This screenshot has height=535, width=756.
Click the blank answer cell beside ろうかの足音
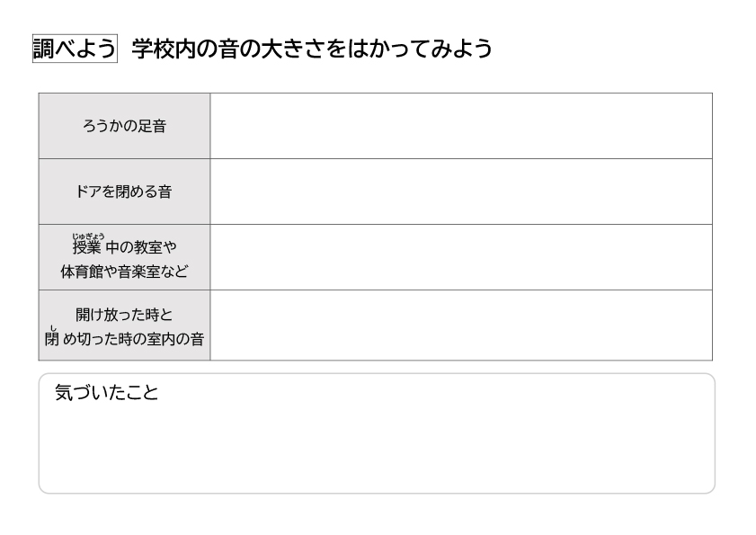[x=461, y=126]
